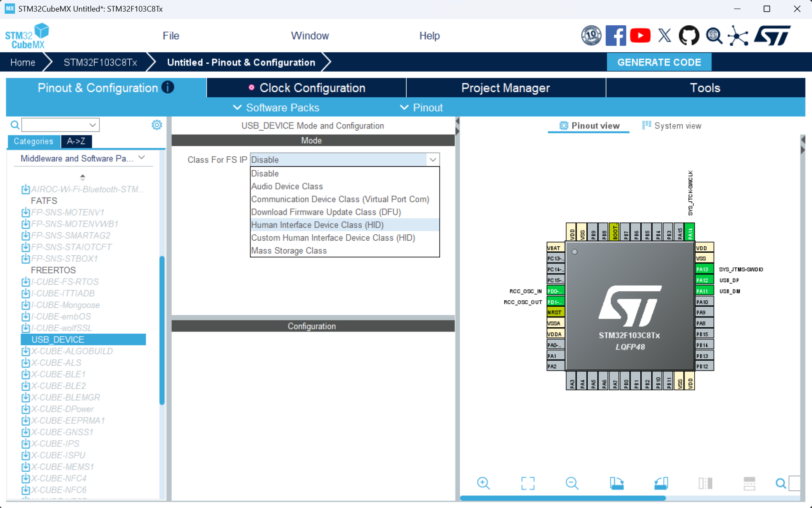Pick Mass Storage Class from list
The width and height of the screenshot is (812, 508).
click(289, 251)
